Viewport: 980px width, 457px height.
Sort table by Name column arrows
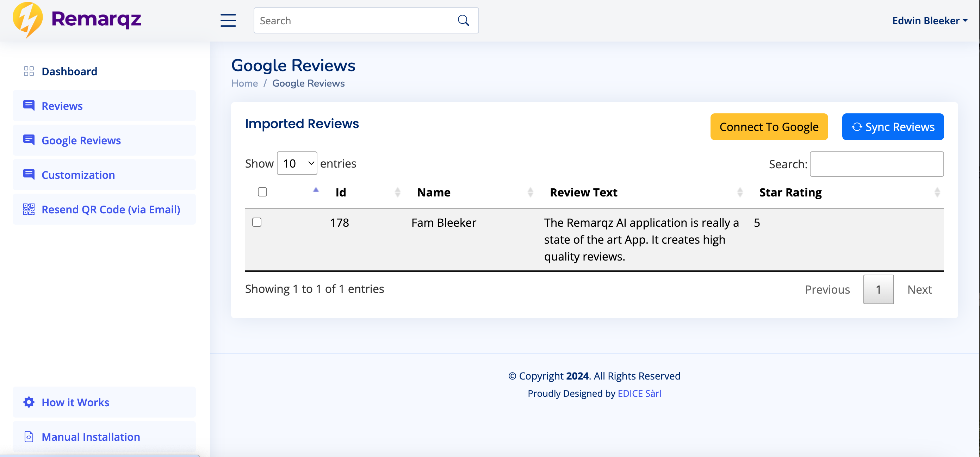click(x=530, y=193)
